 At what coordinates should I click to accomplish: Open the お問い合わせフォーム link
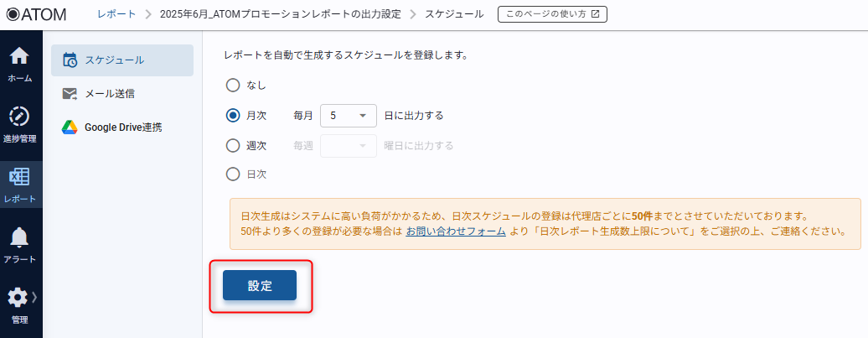pos(456,231)
